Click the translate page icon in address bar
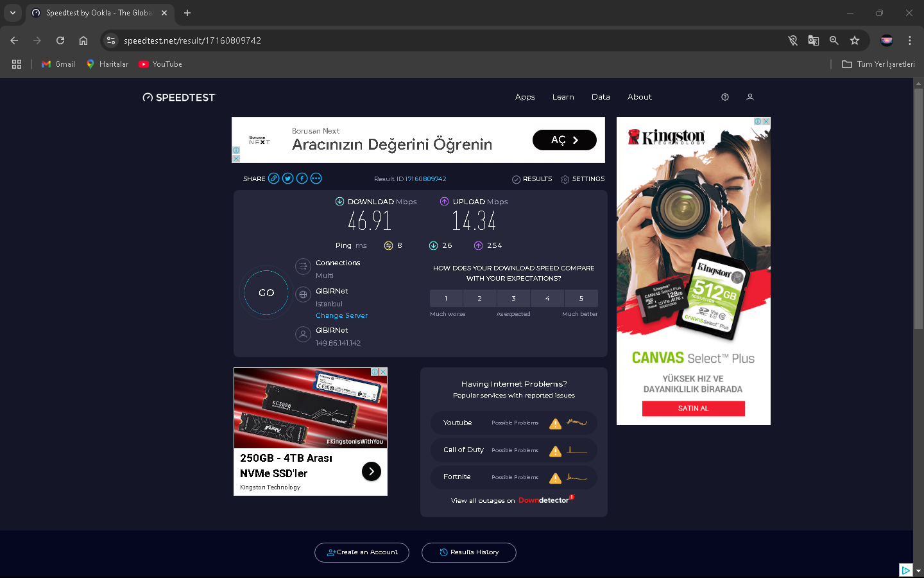Viewport: 924px width, 578px height. pyautogui.click(x=814, y=40)
